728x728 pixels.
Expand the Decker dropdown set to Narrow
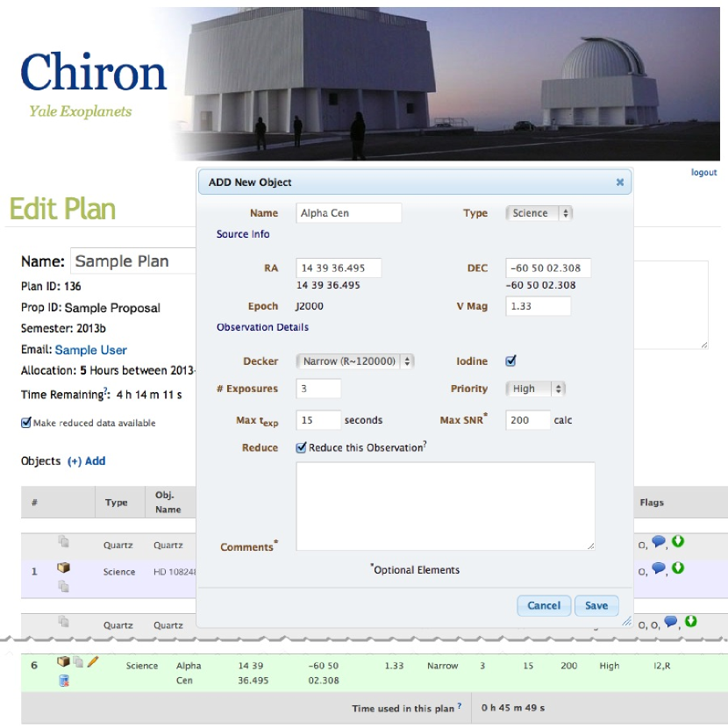355,360
